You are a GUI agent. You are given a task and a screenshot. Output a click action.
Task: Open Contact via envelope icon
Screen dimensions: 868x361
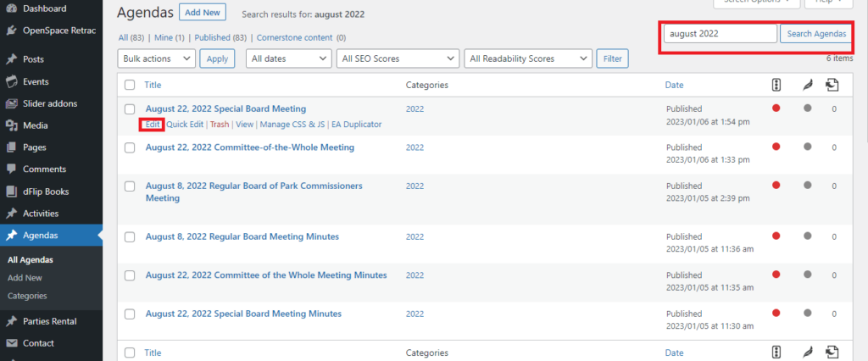[x=11, y=343]
